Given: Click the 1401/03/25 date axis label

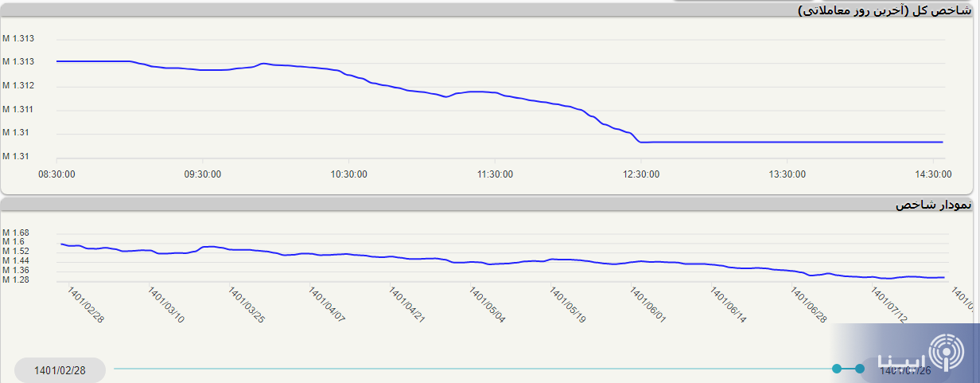Looking at the screenshot, I should [247, 306].
